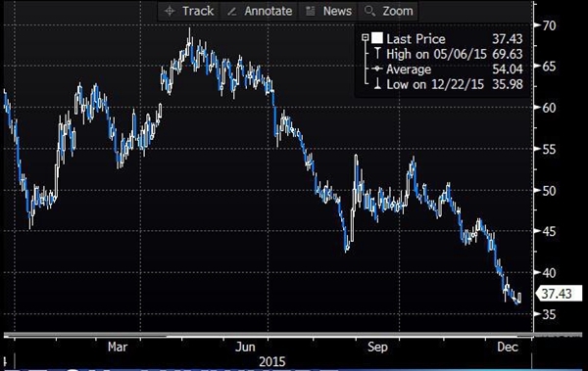Click the Zoom magnifier icon

[x=369, y=11]
